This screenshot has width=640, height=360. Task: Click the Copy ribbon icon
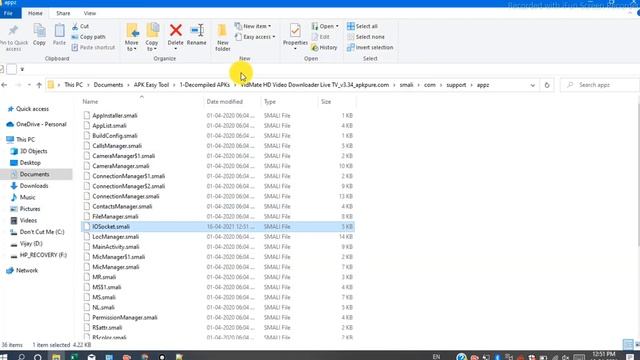(x=39, y=35)
